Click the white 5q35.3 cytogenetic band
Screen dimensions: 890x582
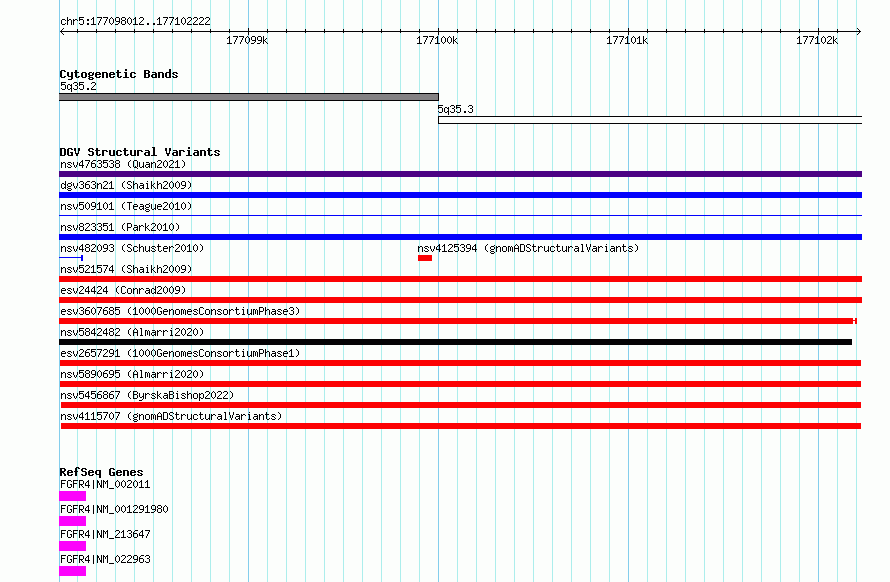650,120
